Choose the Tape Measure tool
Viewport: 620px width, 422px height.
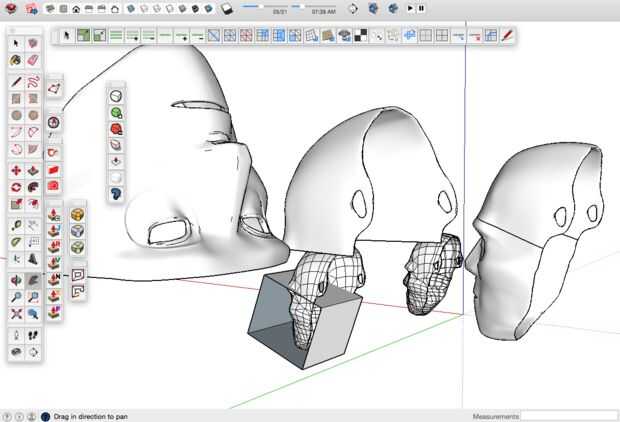(x=16, y=224)
